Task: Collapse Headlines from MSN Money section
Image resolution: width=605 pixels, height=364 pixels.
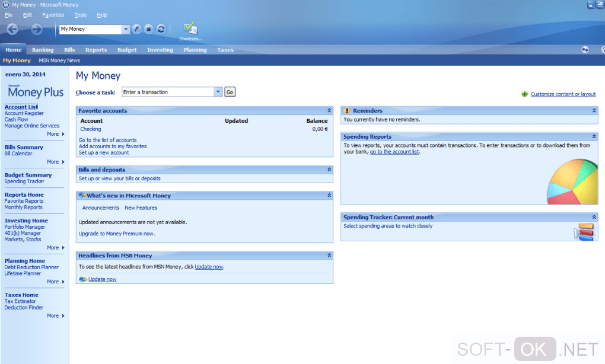Action: pyautogui.click(x=329, y=256)
